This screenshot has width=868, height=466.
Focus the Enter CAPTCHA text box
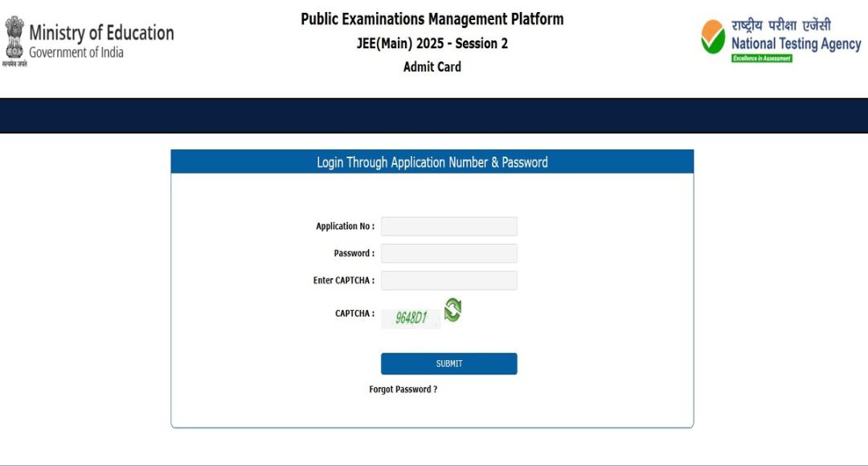448,280
